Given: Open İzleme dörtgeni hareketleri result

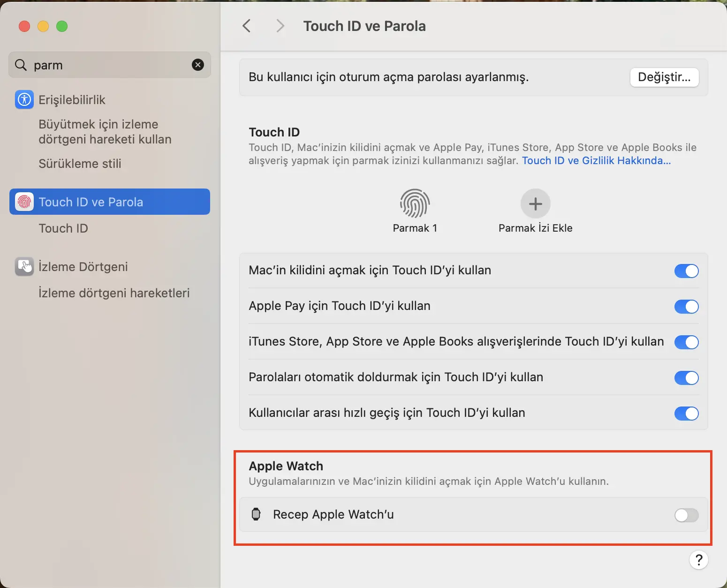Looking at the screenshot, I should pyautogui.click(x=114, y=293).
